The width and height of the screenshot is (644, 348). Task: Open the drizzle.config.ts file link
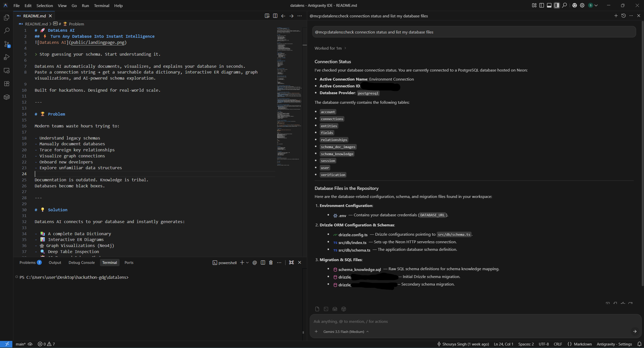pyautogui.click(x=353, y=234)
